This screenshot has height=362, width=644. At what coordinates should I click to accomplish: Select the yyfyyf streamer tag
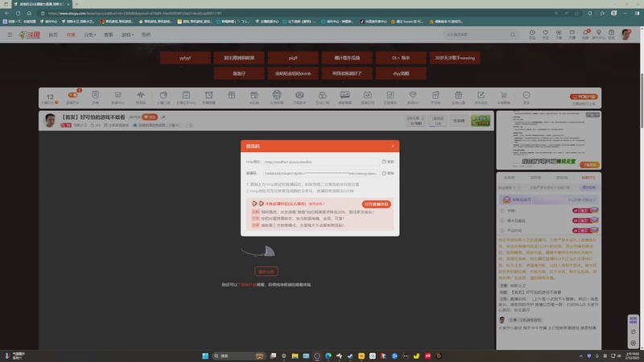point(185,58)
